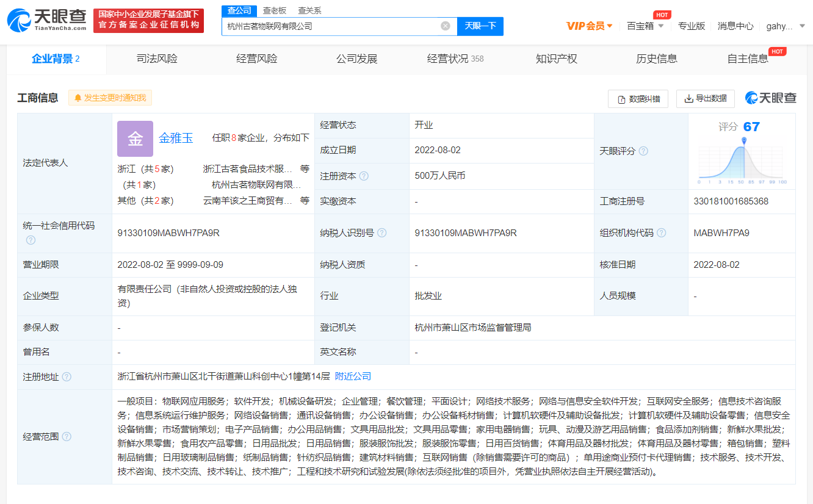Click help icon next to 注册资本

(x=364, y=176)
